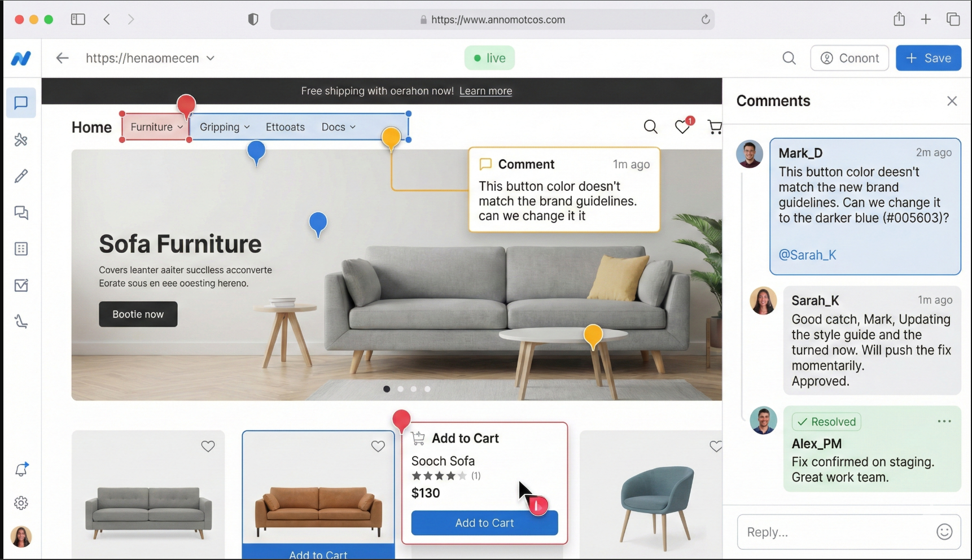Click the emoji icon in the reply box
This screenshot has width=972, height=560.
(x=944, y=531)
